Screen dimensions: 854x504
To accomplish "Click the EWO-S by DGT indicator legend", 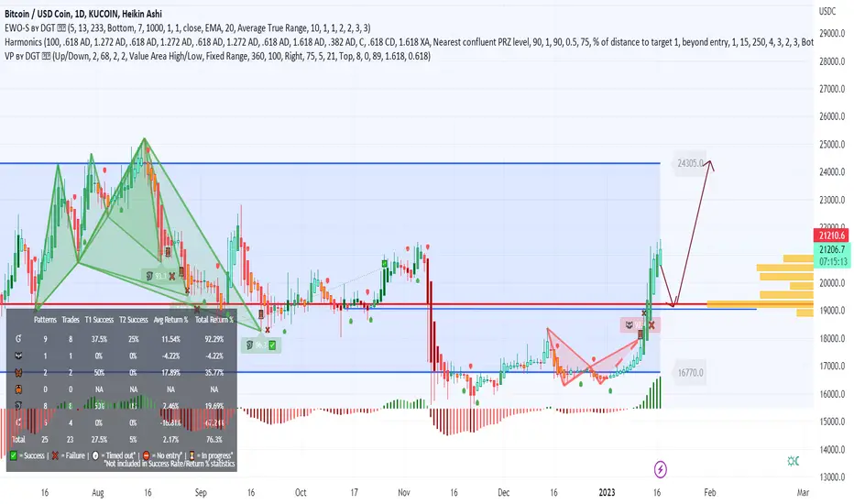I will (187, 27).
